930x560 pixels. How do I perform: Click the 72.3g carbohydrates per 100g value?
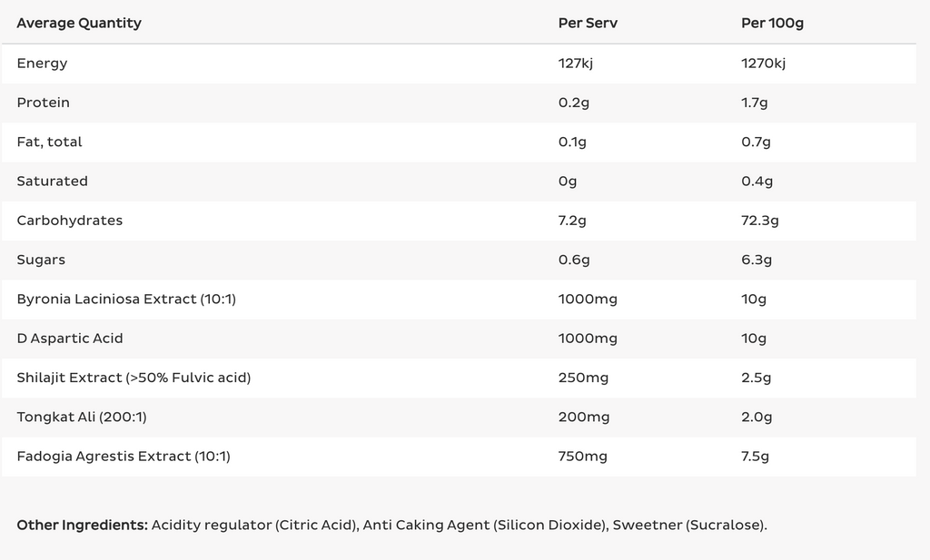(760, 221)
